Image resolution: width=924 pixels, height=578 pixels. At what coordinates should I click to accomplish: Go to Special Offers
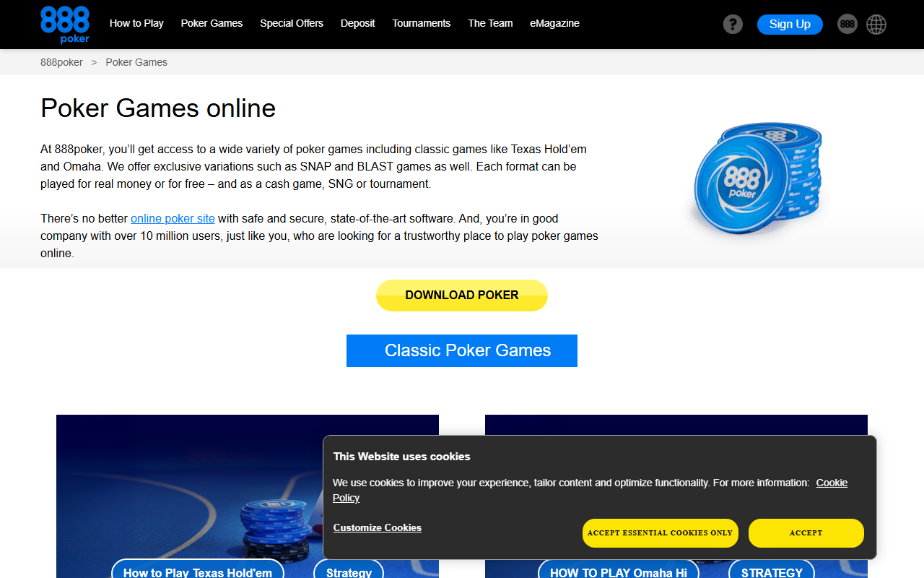click(x=292, y=23)
